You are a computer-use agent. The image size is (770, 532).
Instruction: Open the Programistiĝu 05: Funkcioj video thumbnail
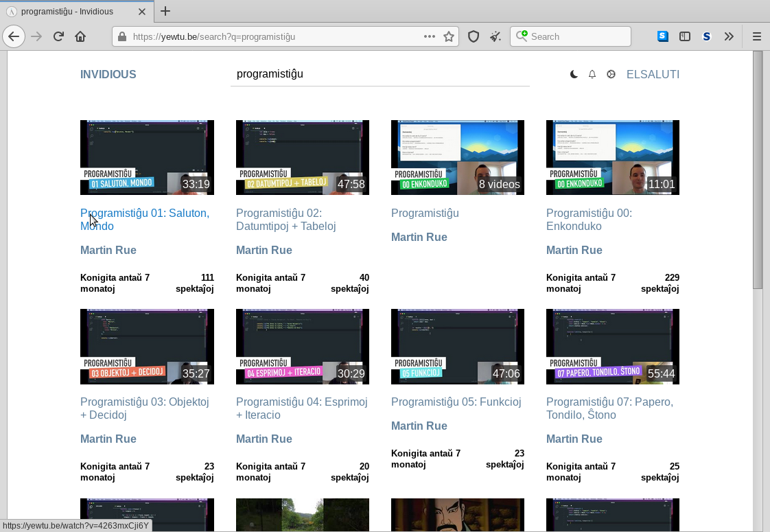point(458,346)
